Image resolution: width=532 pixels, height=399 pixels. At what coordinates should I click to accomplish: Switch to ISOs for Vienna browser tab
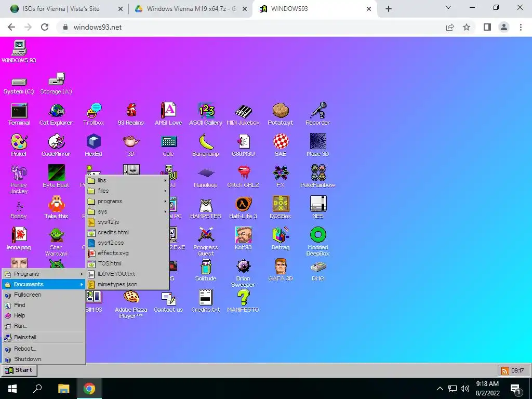pos(66,9)
